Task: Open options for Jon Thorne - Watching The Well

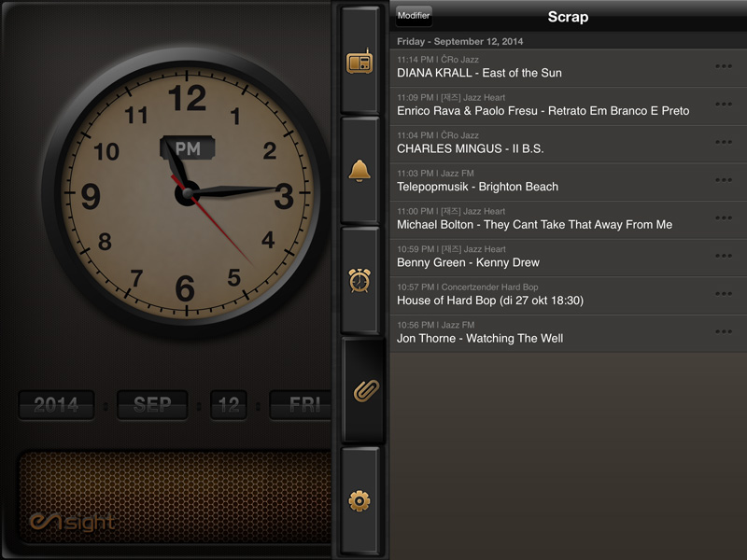Action: click(723, 331)
